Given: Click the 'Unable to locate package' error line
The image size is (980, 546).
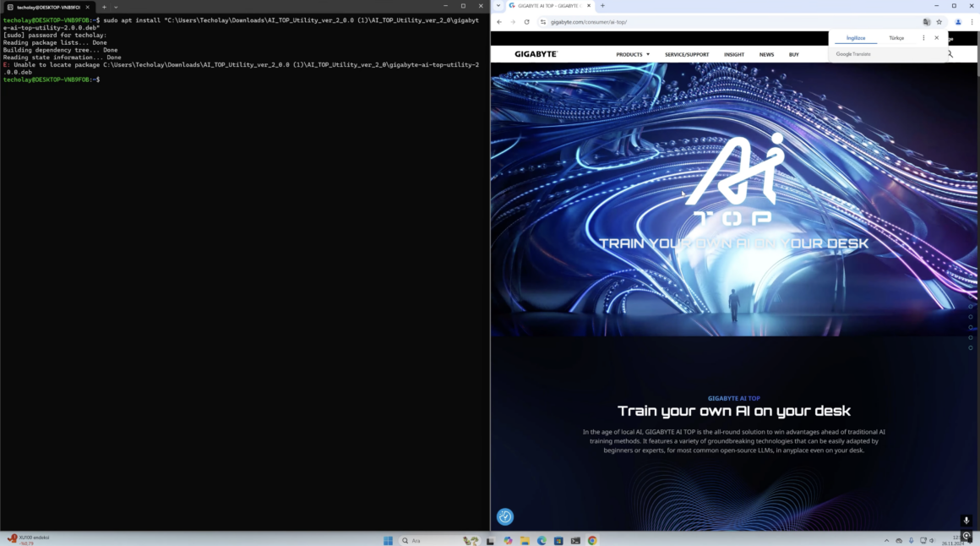Looking at the screenshot, I should point(242,68).
